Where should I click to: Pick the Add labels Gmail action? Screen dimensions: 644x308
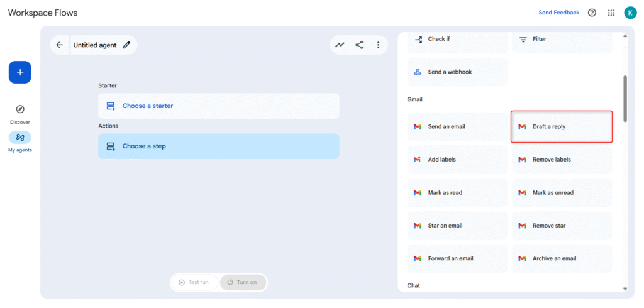[x=457, y=160]
